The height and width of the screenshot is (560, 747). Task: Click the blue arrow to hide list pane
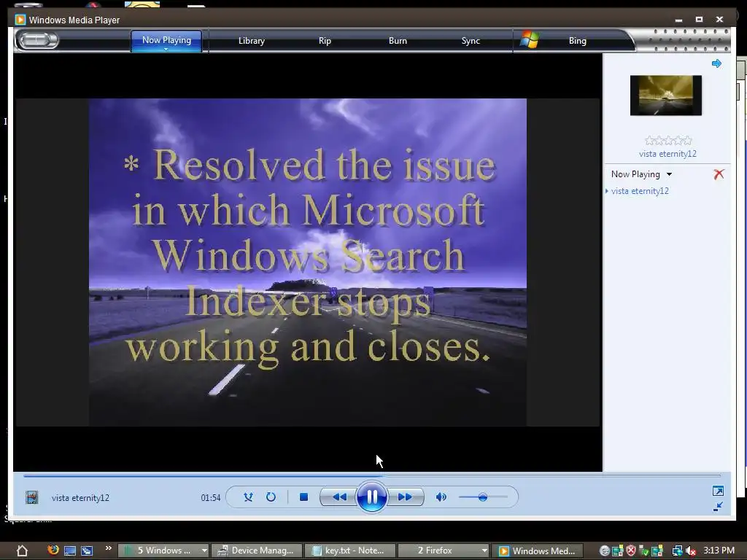coord(716,63)
